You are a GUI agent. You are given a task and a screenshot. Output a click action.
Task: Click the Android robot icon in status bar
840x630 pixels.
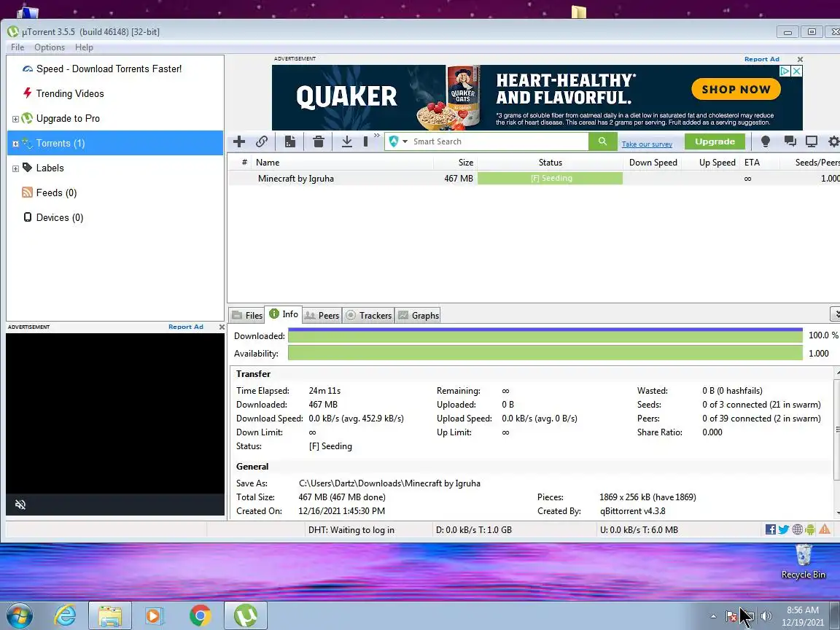coord(810,530)
